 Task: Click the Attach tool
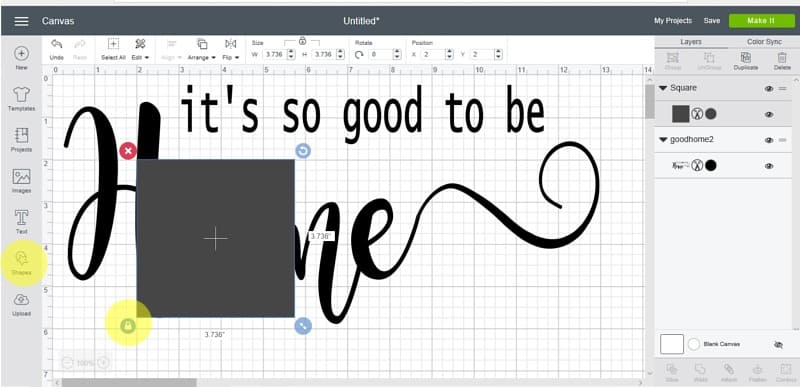pos(729,373)
